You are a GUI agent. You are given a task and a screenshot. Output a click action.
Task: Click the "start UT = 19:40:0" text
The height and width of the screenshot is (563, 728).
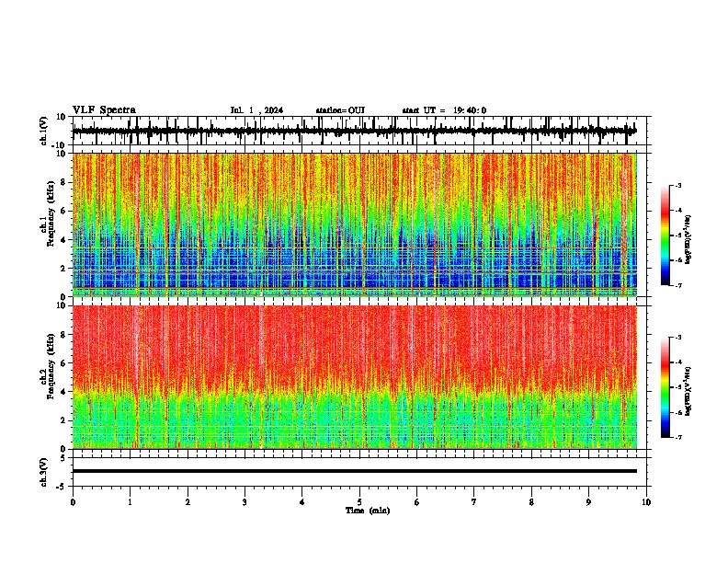pos(444,110)
